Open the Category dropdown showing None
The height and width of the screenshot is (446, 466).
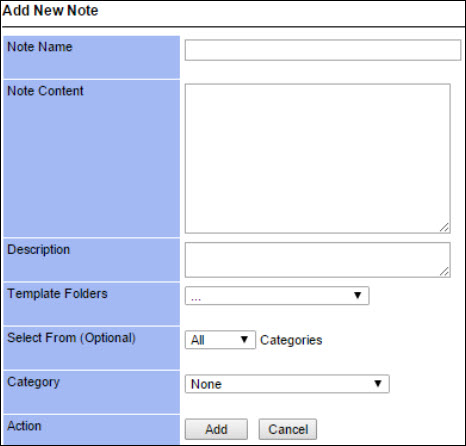point(287,384)
